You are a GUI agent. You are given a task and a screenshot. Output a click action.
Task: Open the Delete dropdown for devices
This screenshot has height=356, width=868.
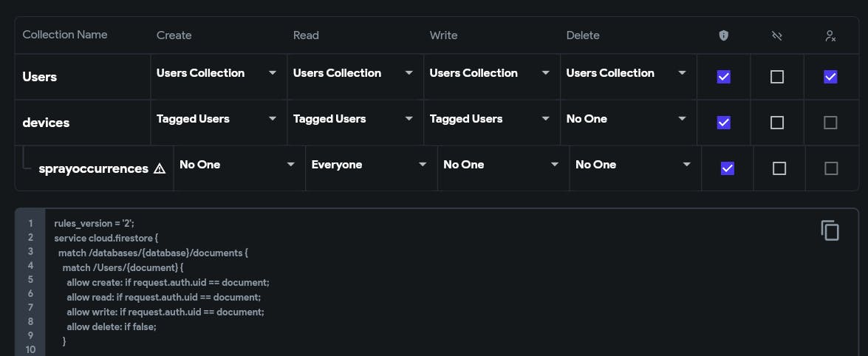pyautogui.click(x=628, y=119)
